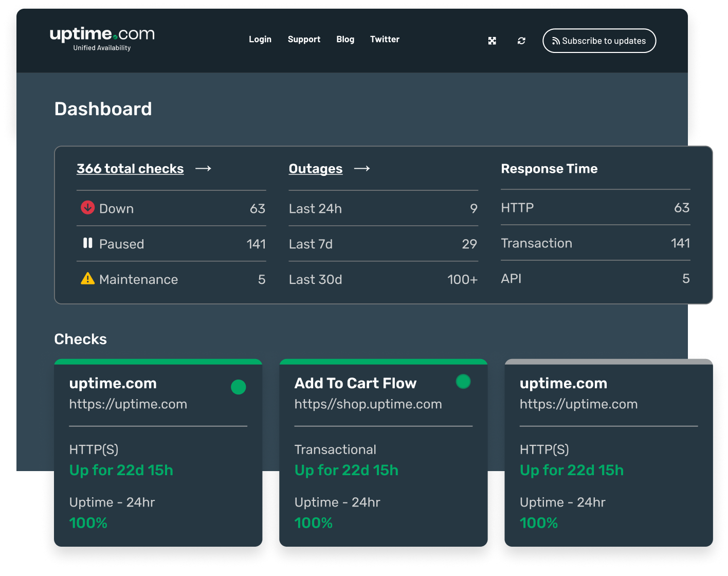Click the Paused row label

click(x=121, y=244)
